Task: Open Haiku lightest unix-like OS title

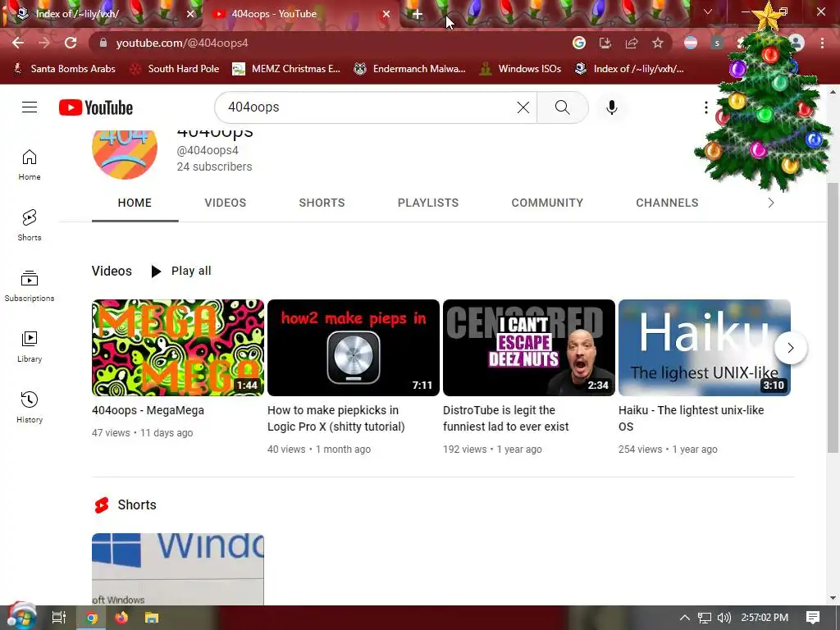Action: (x=691, y=418)
